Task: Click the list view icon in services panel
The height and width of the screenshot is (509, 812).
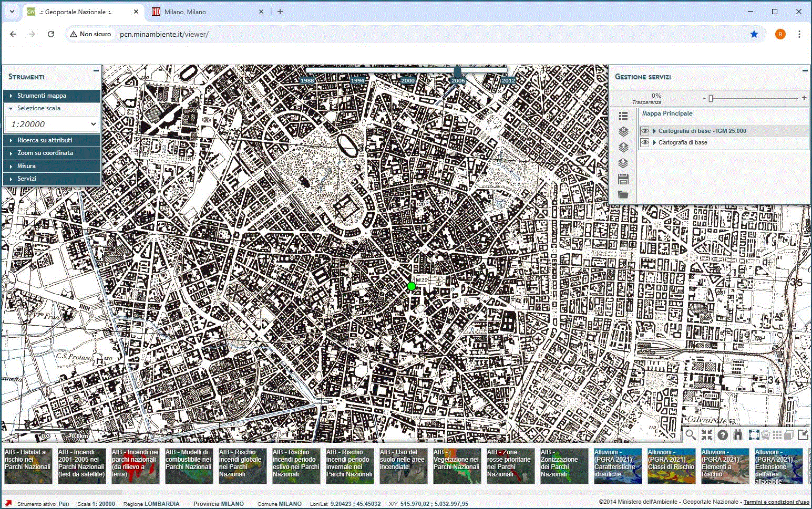Action: 623,116
